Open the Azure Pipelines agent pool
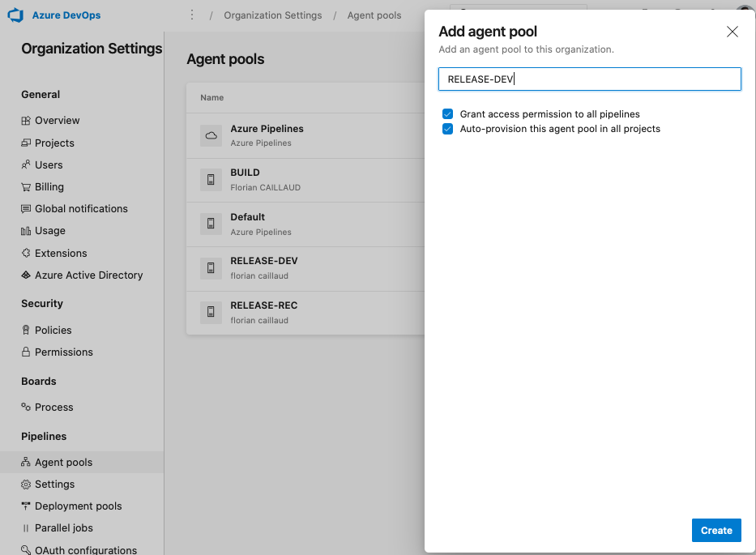This screenshot has width=756, height=555. 305,135
